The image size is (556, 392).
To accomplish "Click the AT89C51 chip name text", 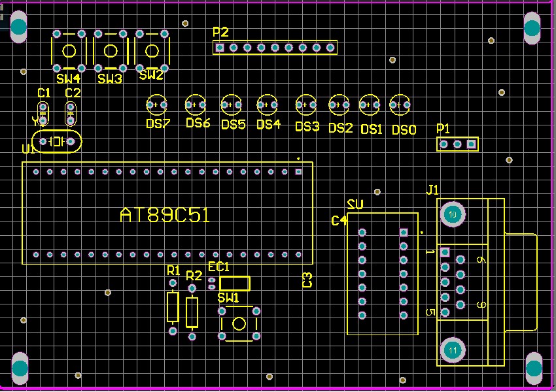I will pos(165,215).
